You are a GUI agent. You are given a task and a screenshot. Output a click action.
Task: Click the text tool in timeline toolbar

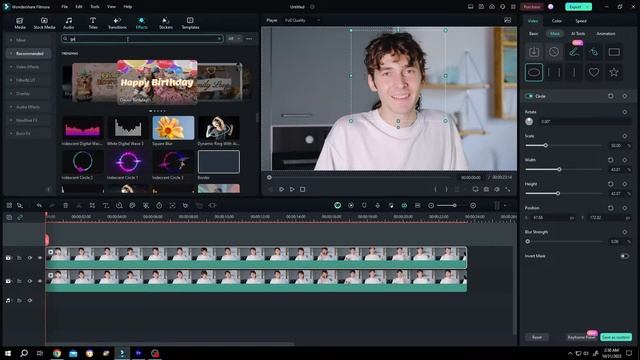click(x=106, y=205)
